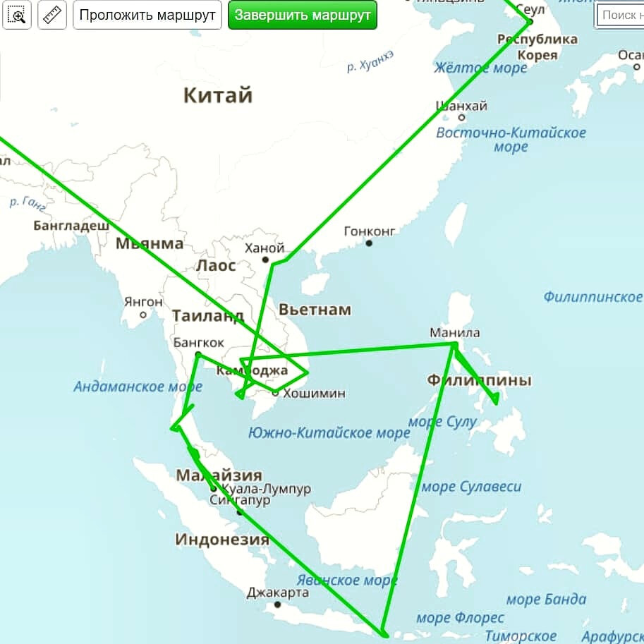Click the Камбоджа country label
Viewport: 644px width, 644px height.
click(253, 371)
